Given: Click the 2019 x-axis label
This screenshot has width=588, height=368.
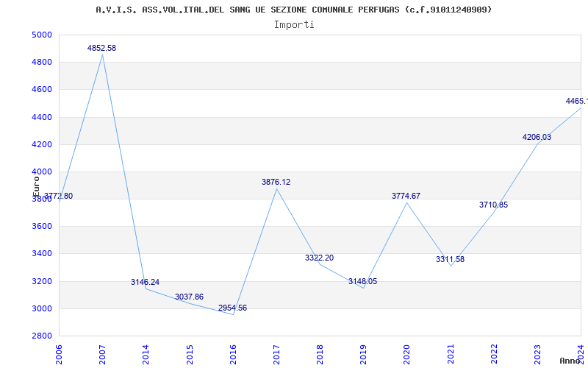Looking at the screenshot, I should point(363,355).
